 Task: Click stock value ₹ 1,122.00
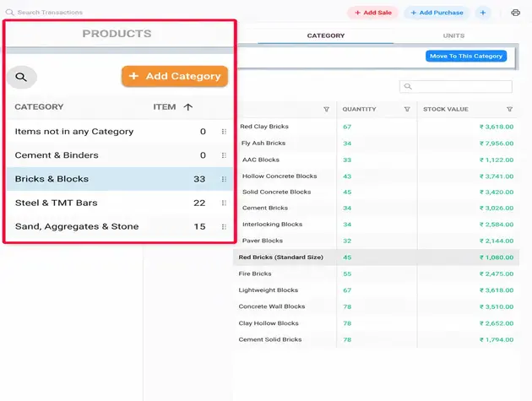point(497,160)
